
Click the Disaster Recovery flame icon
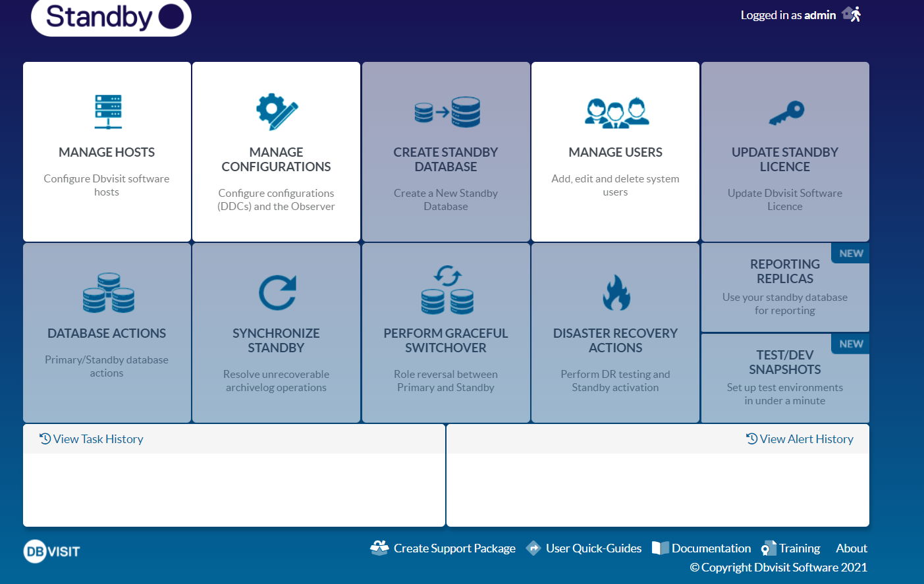point(616,292)
